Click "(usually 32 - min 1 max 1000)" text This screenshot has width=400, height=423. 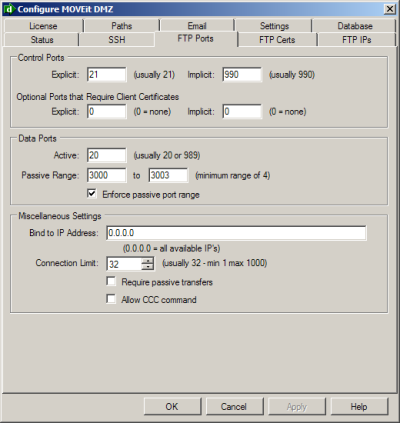(215, 263)
